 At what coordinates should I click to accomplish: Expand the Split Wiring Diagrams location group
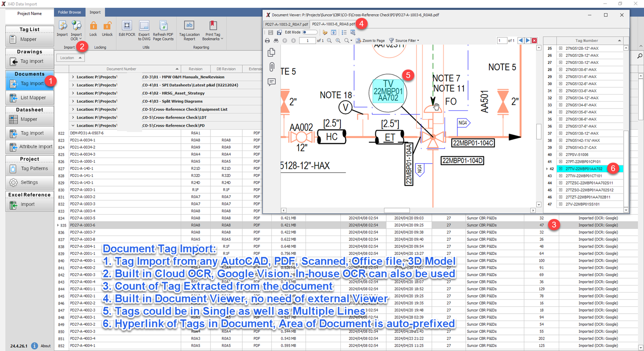click(73, 101)
